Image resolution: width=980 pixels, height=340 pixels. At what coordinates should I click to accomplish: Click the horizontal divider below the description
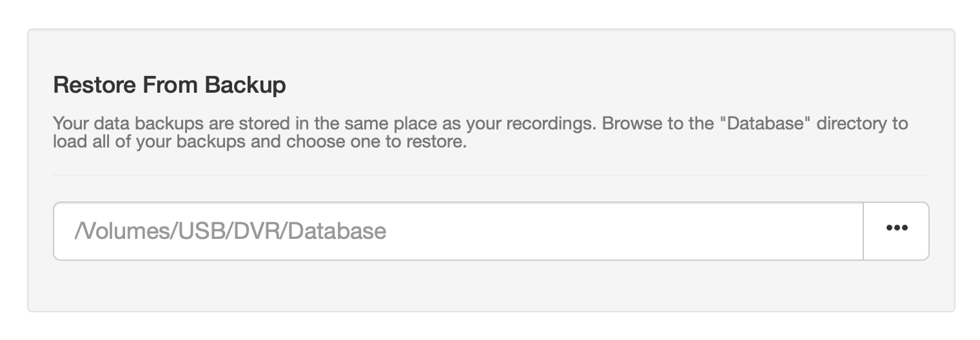pos(490,175)
